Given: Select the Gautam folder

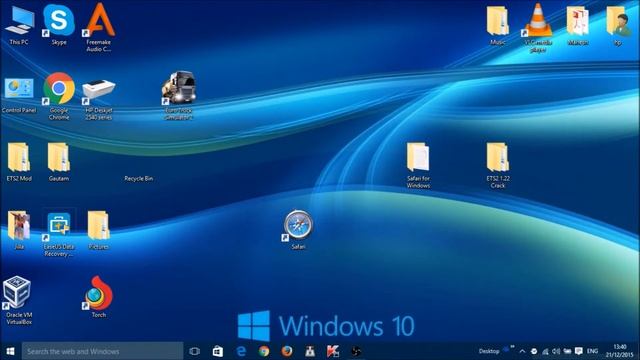Looking at the screenshot, I should pyautogui.click(x=59, y=162).
